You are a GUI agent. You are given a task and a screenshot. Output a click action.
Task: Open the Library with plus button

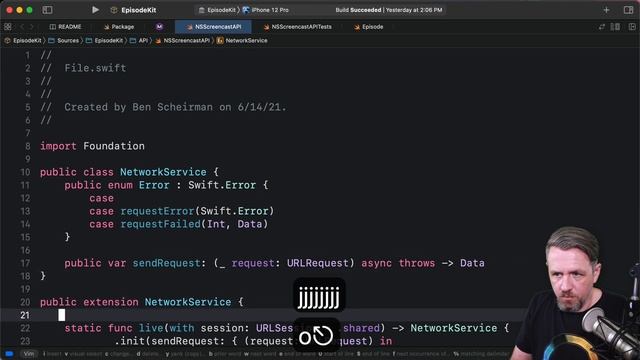click(606, 10)
